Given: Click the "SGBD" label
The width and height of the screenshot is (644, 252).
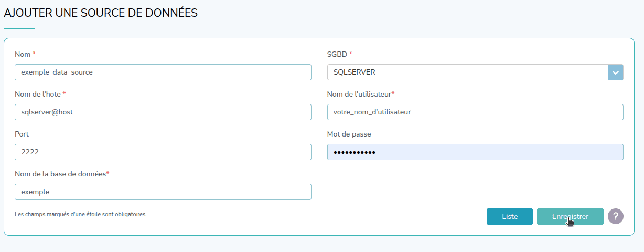Looking at the screenshot, I should (337, 54).
